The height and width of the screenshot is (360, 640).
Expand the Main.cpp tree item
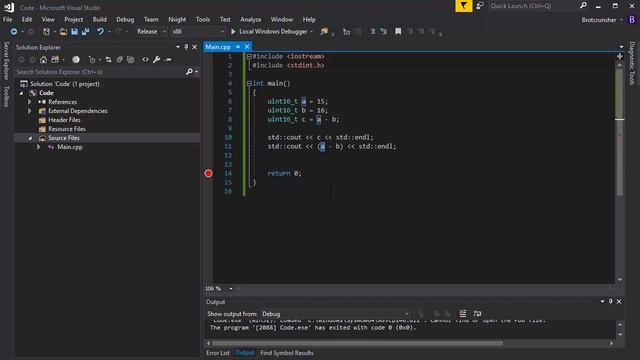[38, 147]
